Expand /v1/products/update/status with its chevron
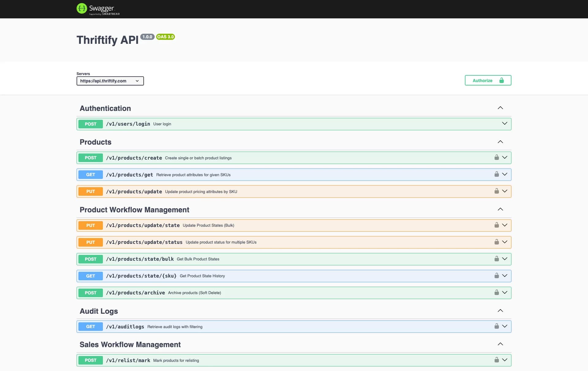Viewport: 588px width, 371px height. (504, 242)
